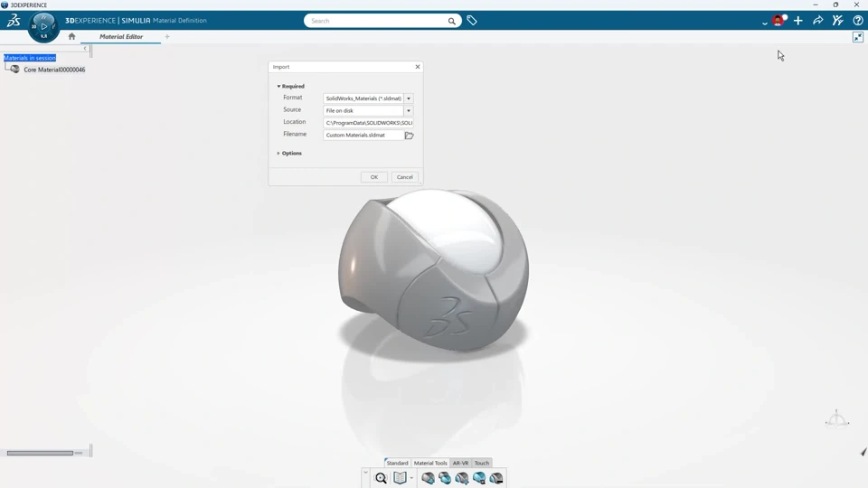
Task: Open the dropdown arrow beside the book icon
Action: pyautogui.click(x=411, y=478)
